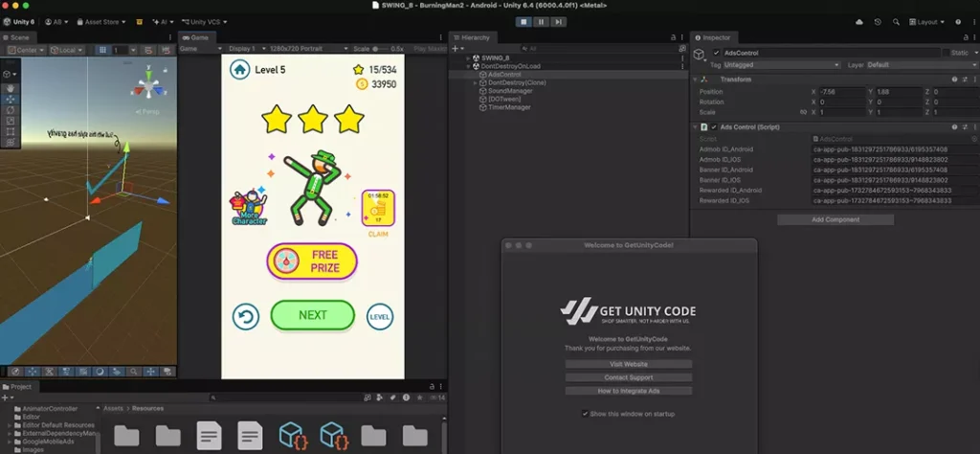This screenshot has width=980, height=454.
Task: Open the Package Manager toolbar icon
Action: (140, 22)
